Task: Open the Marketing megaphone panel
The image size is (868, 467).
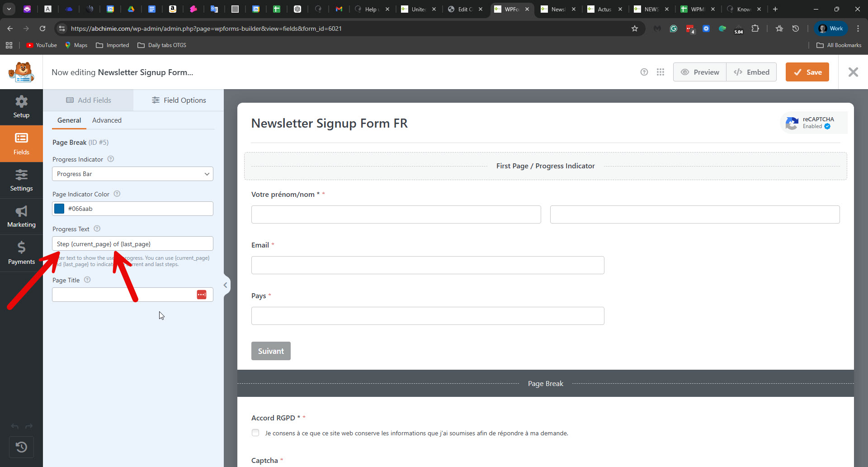Action: 21,217
